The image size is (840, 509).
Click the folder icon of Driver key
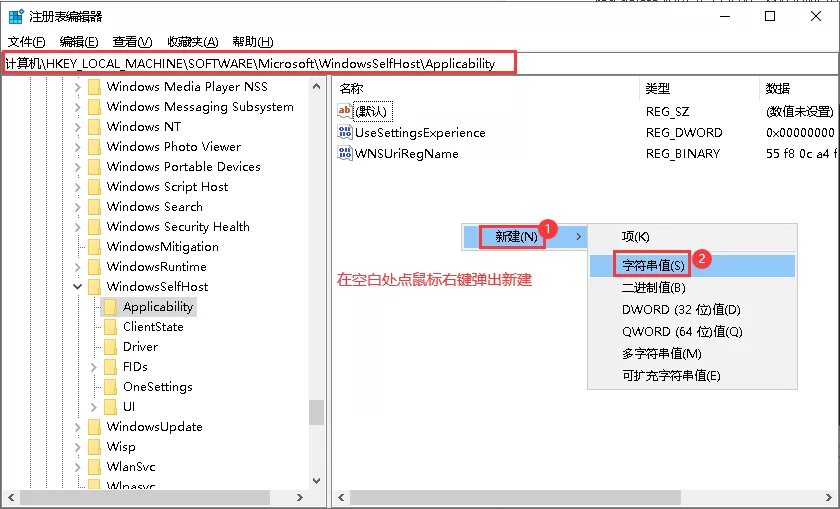pyautogui.click(x=110, y=347)
